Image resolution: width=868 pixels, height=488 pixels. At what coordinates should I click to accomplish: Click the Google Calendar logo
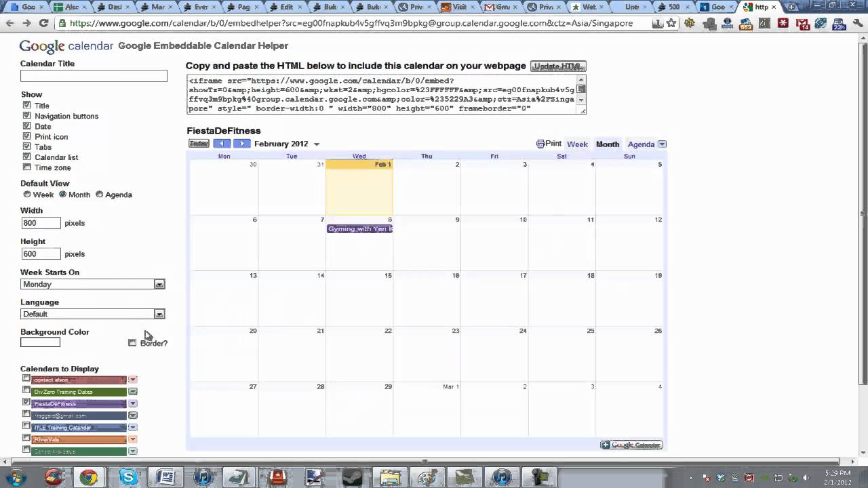coord(66,46)
